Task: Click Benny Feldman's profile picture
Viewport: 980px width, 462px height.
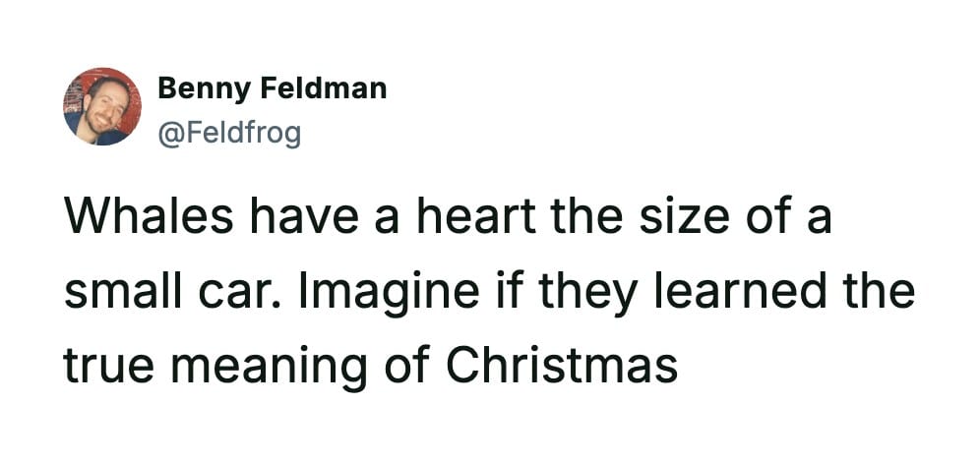Action: 102,107
